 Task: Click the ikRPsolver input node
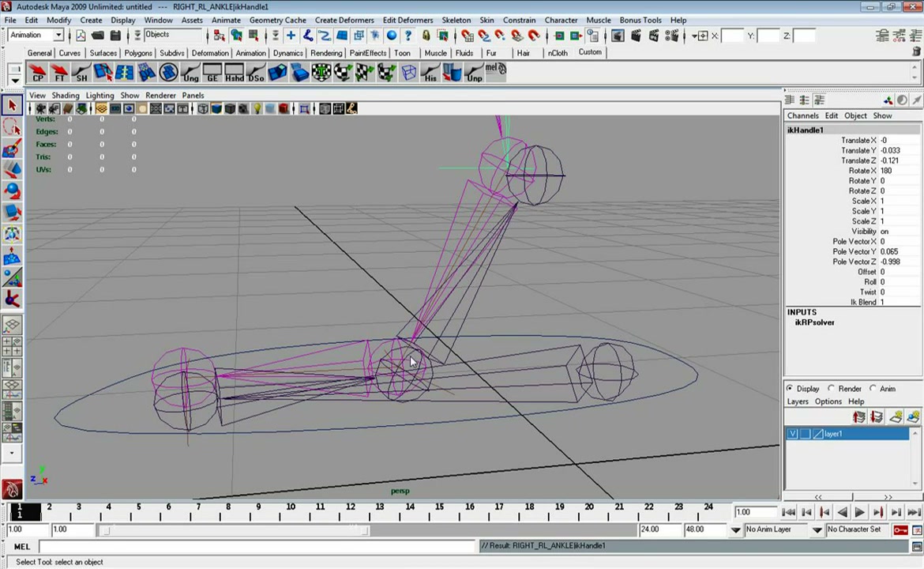coord(814,322)
